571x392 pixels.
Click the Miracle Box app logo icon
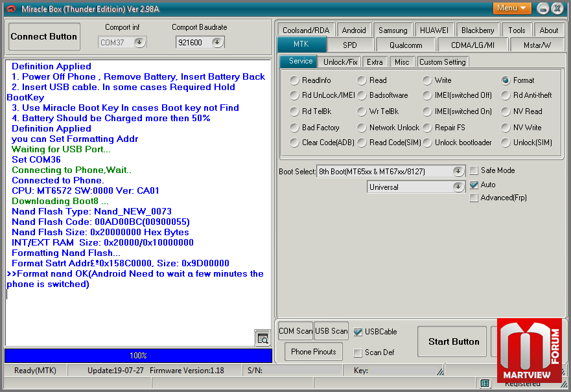pos(11,8)
